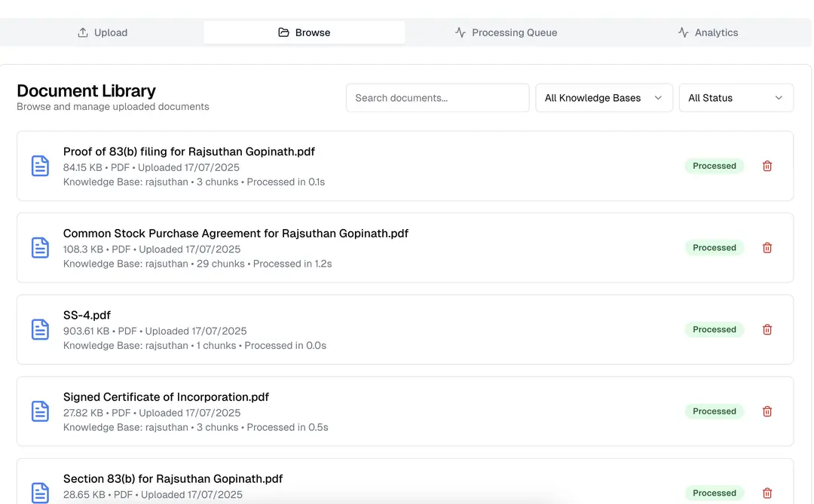The width and height of the screenshot is (814, 504).
Task: Delete SS-4.pdf using its trash icon
Action: click(767, 329)
